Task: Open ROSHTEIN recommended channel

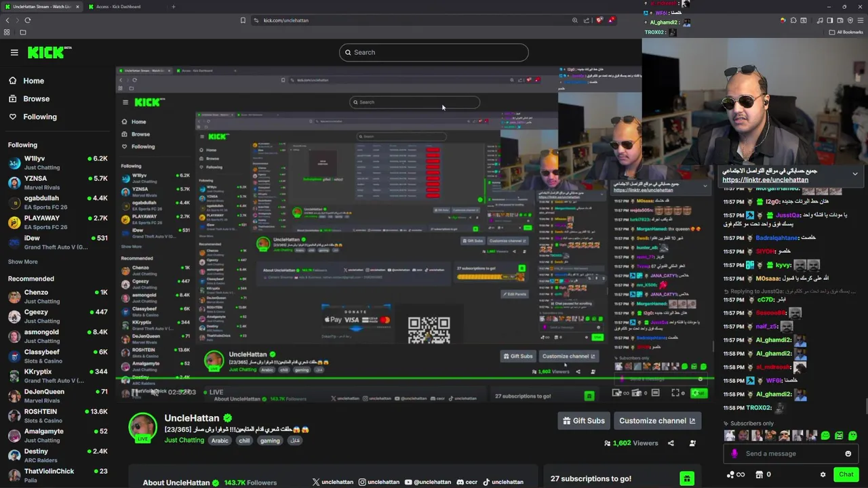Action: click(x=58, y=415)
